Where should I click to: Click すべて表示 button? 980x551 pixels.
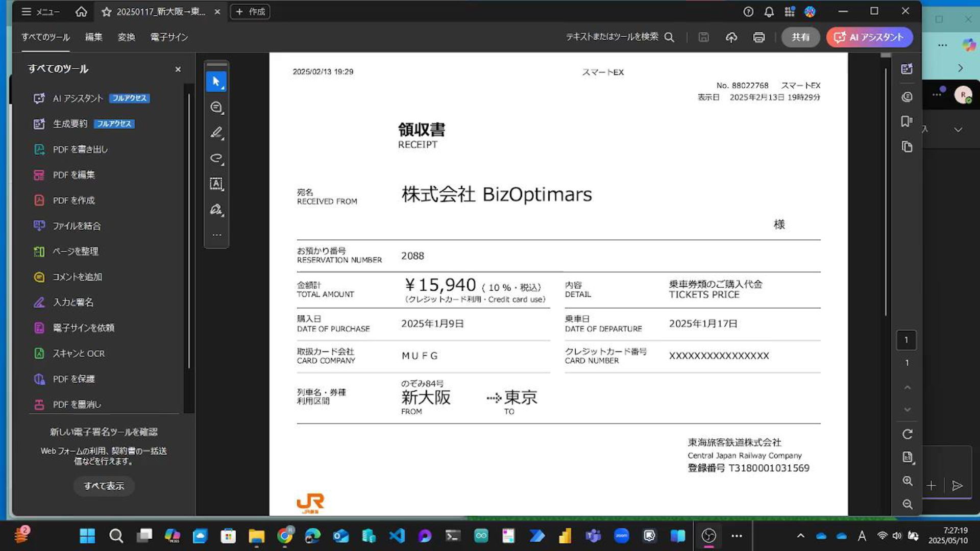coord(104,486)
